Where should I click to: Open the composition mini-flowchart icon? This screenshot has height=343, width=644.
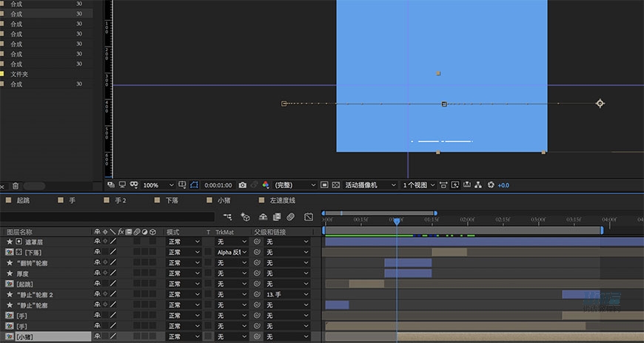[x=227, y=216]
